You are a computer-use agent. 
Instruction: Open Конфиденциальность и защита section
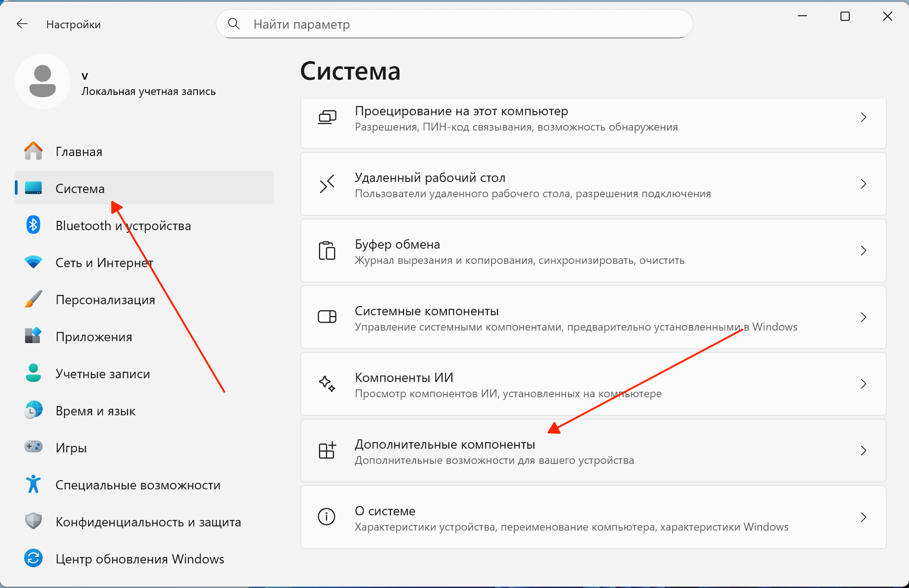[145, 521]
